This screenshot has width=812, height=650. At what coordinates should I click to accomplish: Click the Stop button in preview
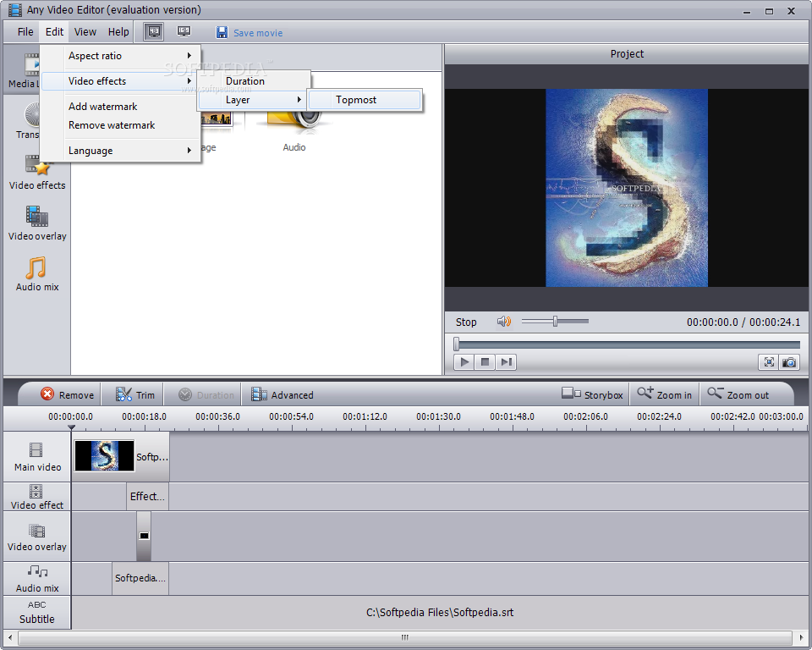click(466, 322)
